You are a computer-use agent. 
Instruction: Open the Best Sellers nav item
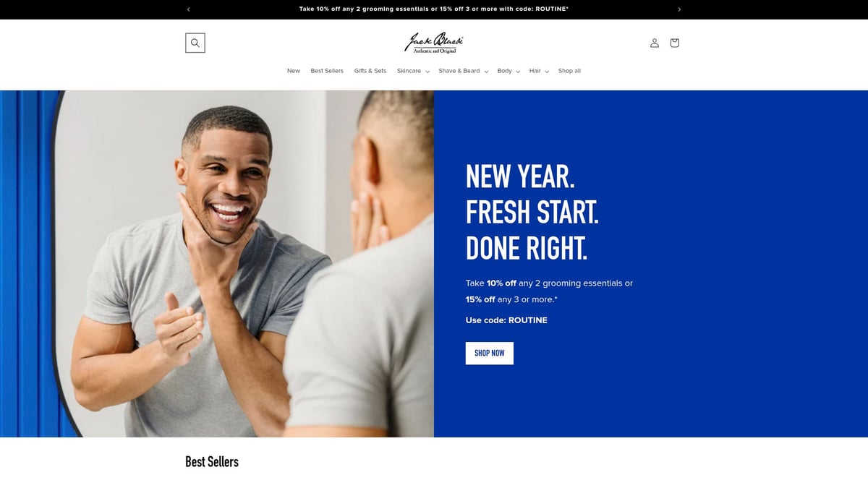[327, 71]
